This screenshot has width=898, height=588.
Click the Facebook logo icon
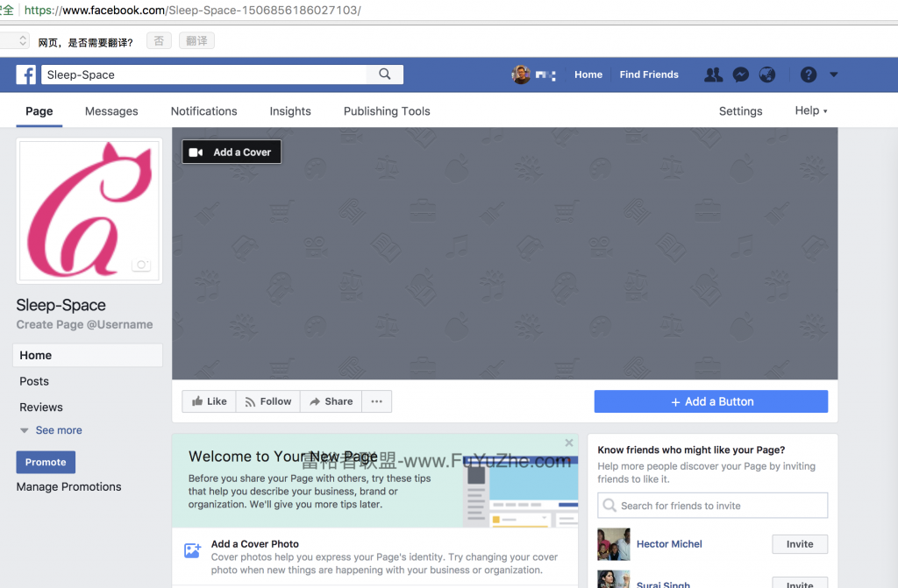pyautogui.click(x=25, y=74)
